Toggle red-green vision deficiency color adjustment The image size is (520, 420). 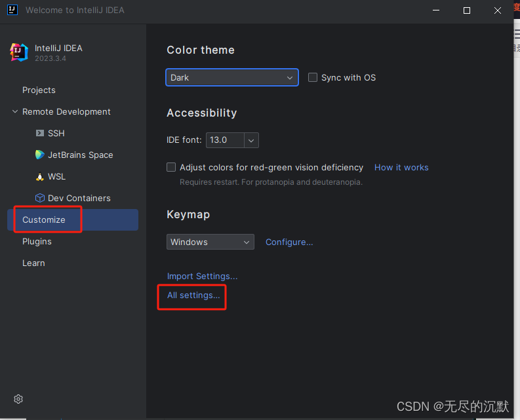[x=171, y=167]
